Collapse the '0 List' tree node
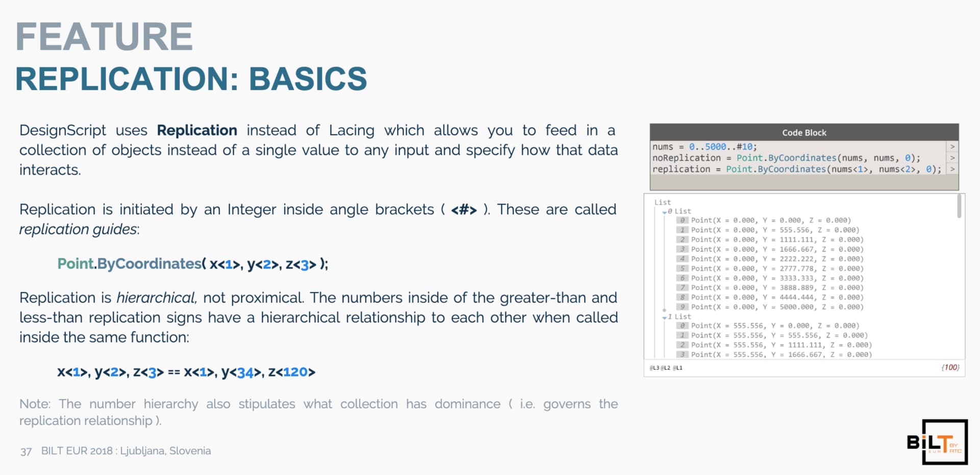The width and height of the screenshot is (980, 475). tap(665, 212)
